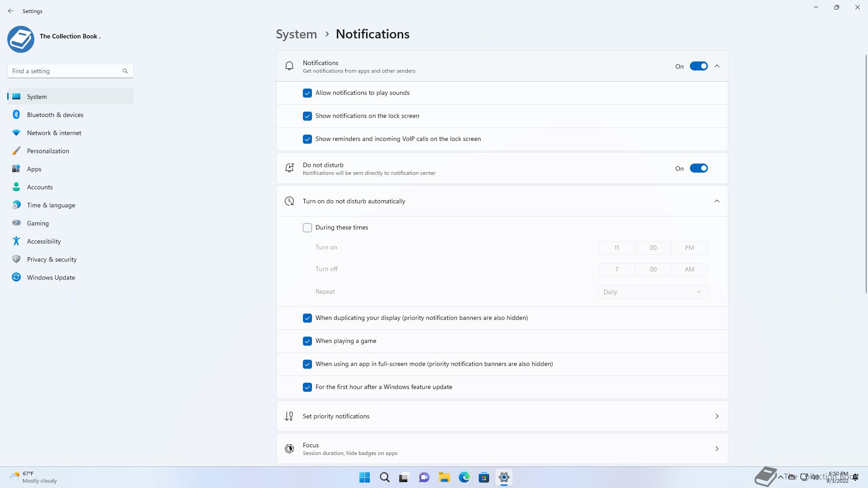Click the System breadcrumb link
This screenshot has height=488, width=868.
point(297,34)
